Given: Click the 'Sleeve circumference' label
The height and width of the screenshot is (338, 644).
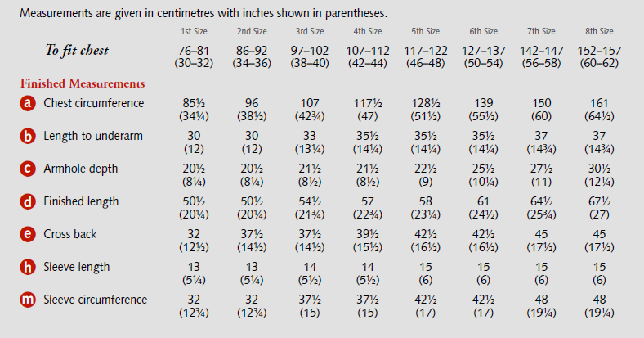Looking at the screenshot, I should click(x=95, y=300).
